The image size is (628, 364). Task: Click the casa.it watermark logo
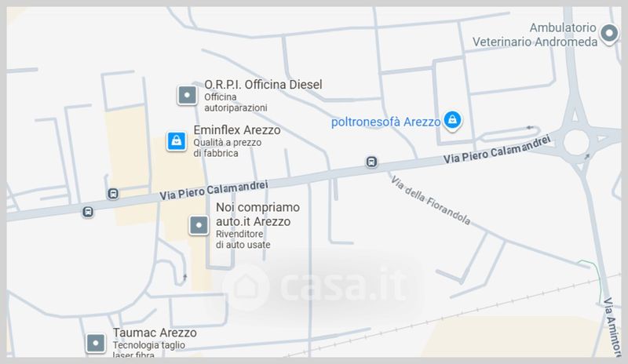[316, 286]
